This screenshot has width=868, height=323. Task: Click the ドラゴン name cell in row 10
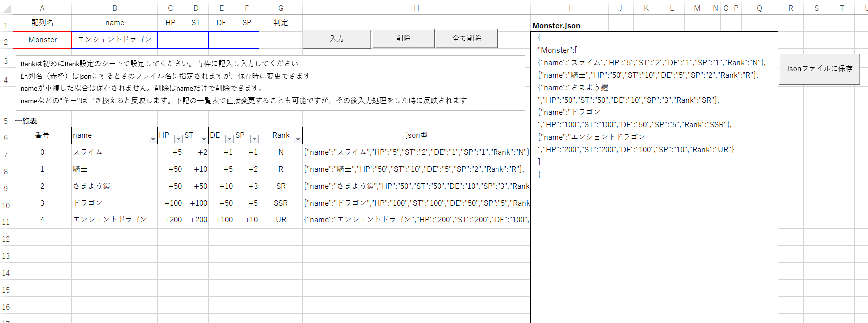coord(115,203)
